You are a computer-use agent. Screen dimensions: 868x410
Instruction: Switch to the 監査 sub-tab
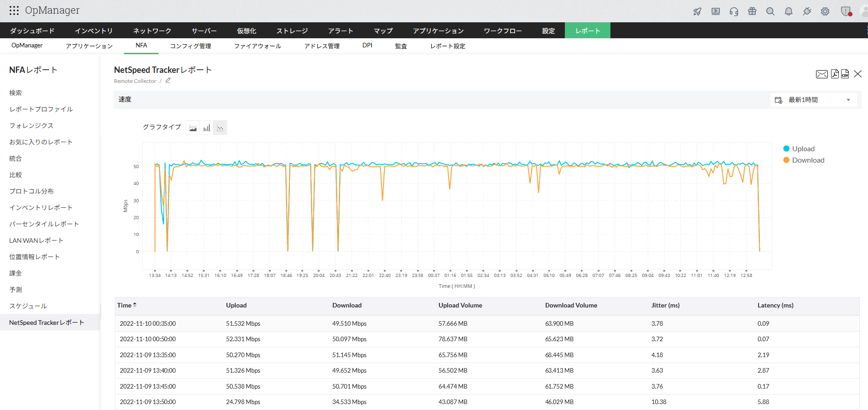click(x=401, y=46)
